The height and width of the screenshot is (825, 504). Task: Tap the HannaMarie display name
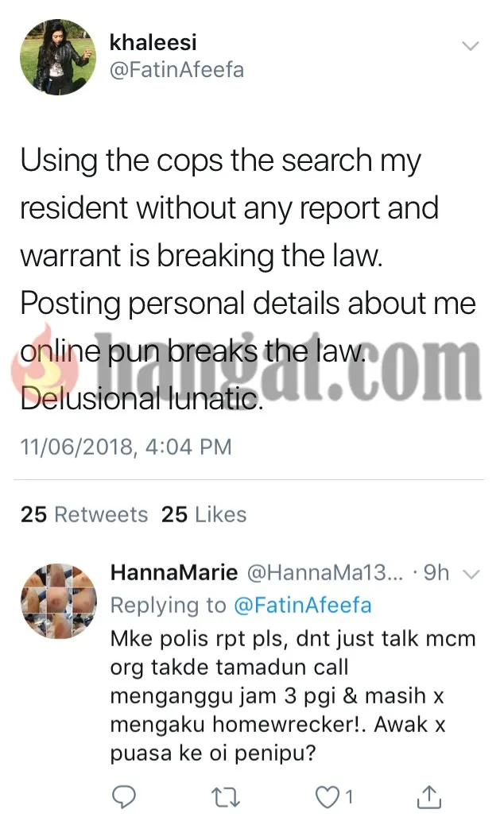[174, 572]
